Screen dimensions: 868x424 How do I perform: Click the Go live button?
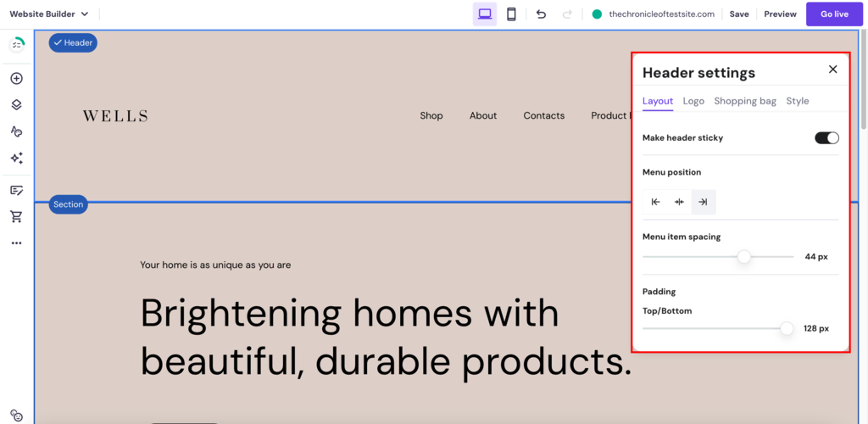[834, 14]
